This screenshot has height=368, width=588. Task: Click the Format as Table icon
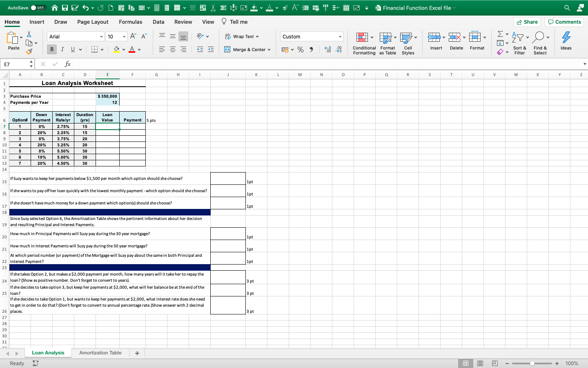387,43
